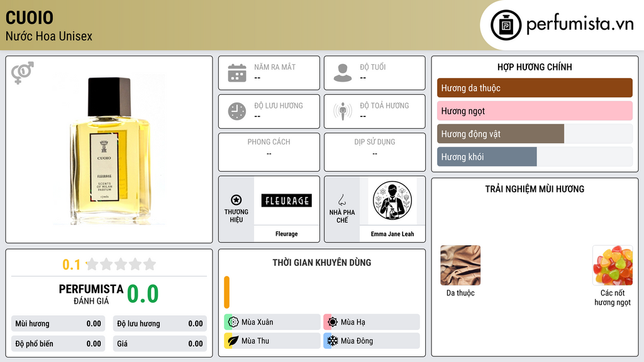Open the sweet notes candy image

pyautogui.click(x=613, y=265)
